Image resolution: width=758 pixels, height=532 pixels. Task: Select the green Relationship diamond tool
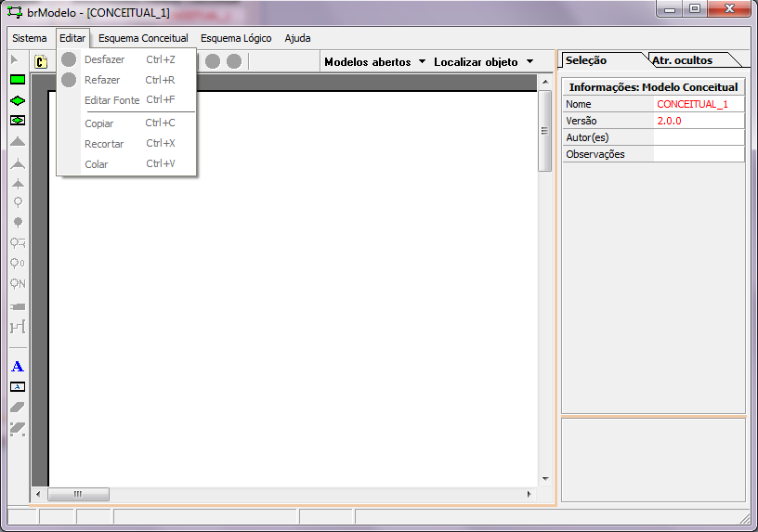click(x=18, y=100)
